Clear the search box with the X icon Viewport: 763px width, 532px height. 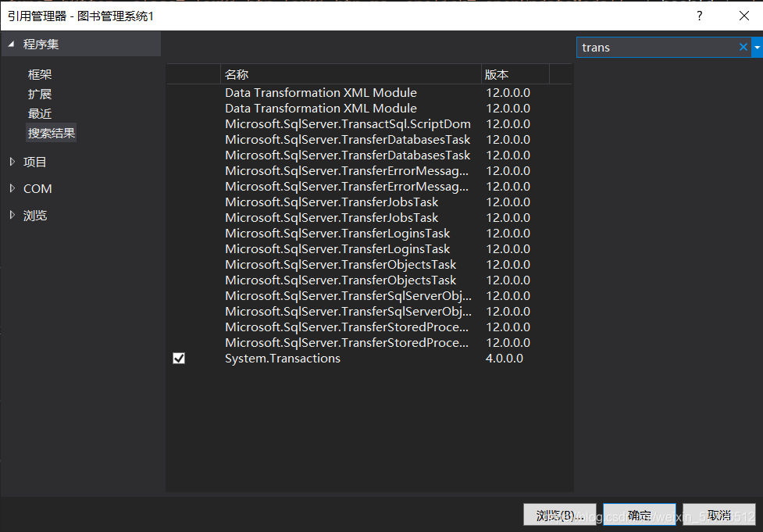click(743, 47)
